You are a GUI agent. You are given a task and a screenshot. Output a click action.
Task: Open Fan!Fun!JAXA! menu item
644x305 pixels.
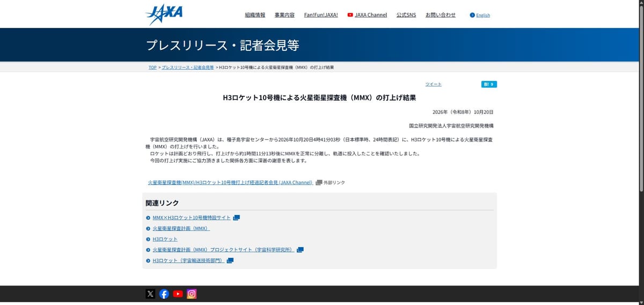(321, 15)
